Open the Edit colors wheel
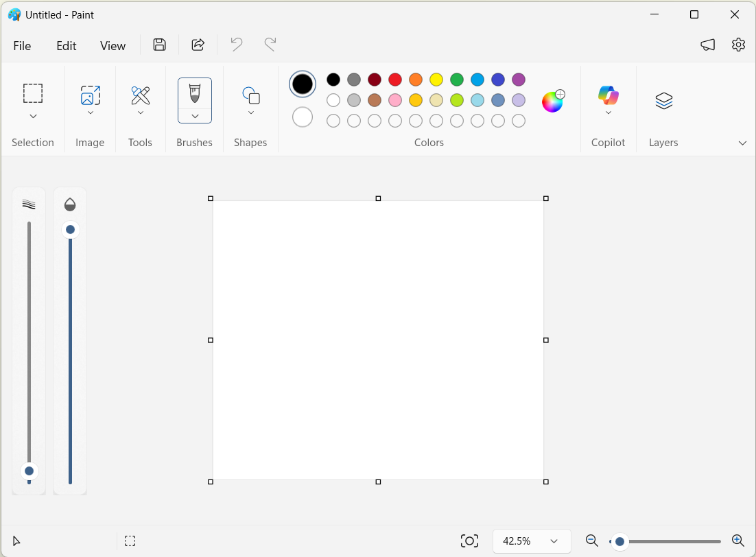Screen dimensions: 756x557 coord(553,101)
